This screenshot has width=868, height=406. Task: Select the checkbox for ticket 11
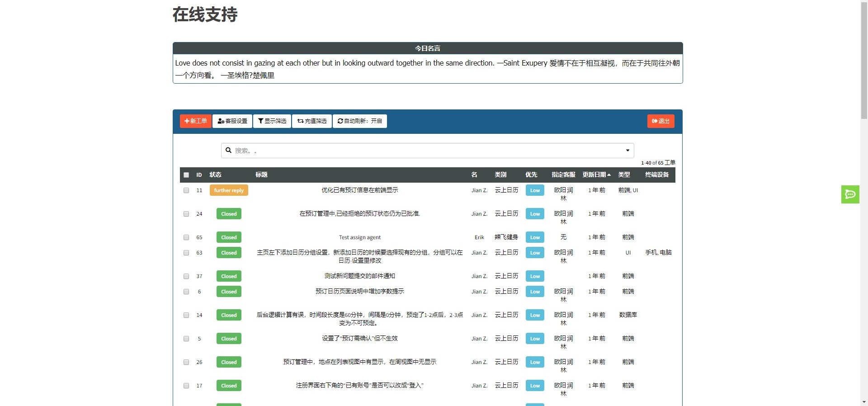click(186, 190)
